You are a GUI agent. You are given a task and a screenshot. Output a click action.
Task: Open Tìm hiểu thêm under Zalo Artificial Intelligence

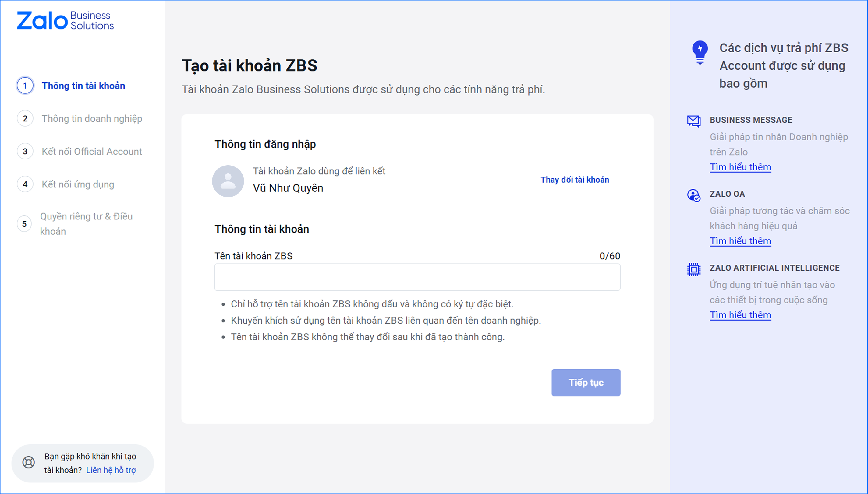tap(740, 315)
